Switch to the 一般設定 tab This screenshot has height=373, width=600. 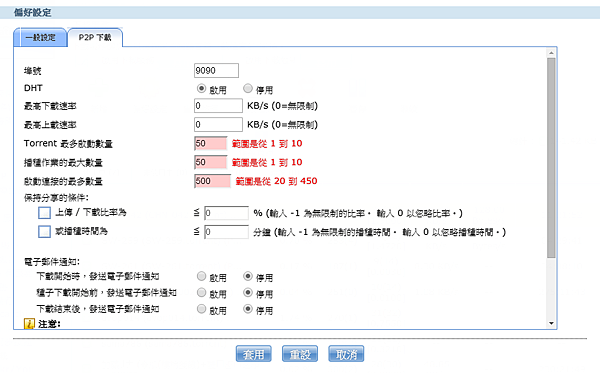40,37
